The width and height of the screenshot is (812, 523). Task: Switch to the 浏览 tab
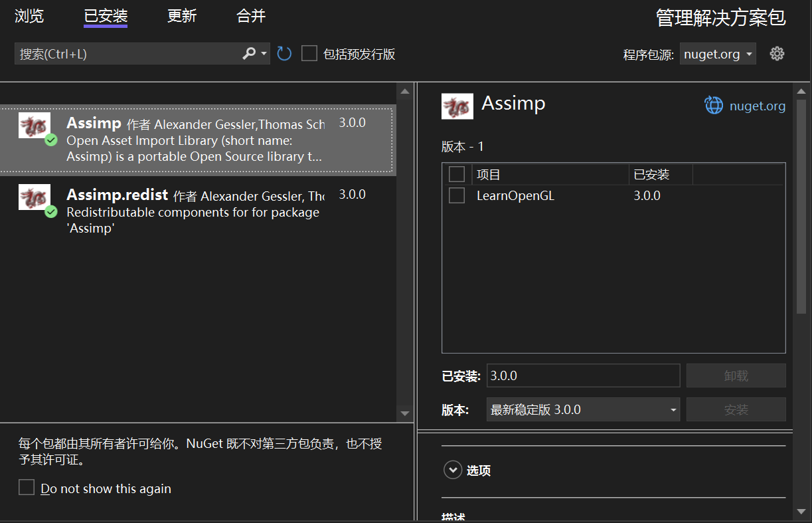pos(29,16)
